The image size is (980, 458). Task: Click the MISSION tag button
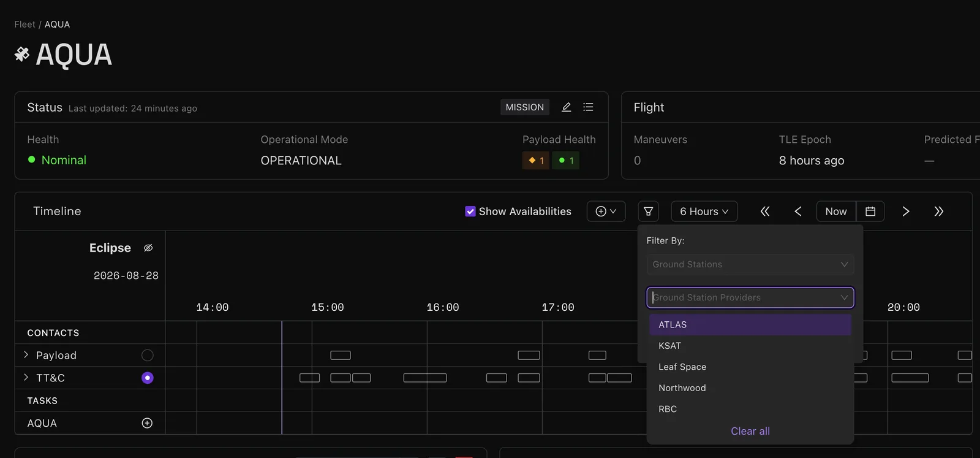click(525, 107)
